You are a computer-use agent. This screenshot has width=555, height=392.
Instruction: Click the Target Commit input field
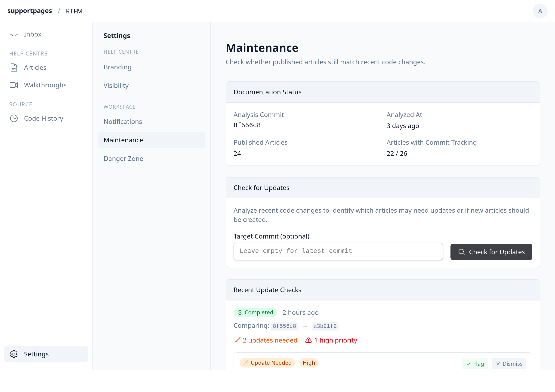pyautogui.click(x=338, y=251)
